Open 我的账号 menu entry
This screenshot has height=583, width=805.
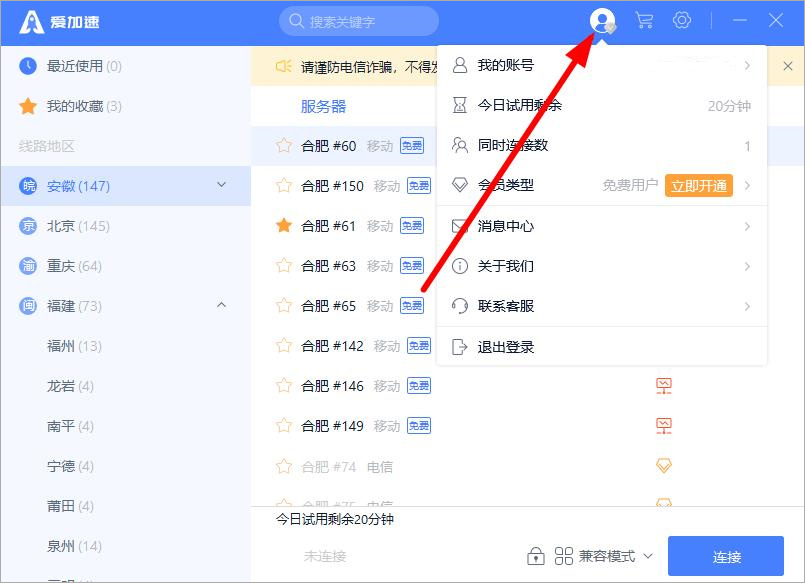point(602,65)
